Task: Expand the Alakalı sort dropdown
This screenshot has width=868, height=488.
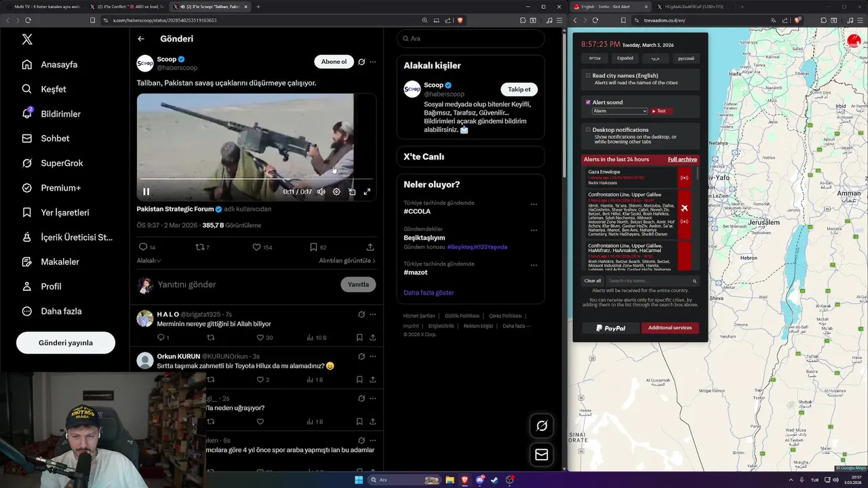Action: (x=149, y=260)
